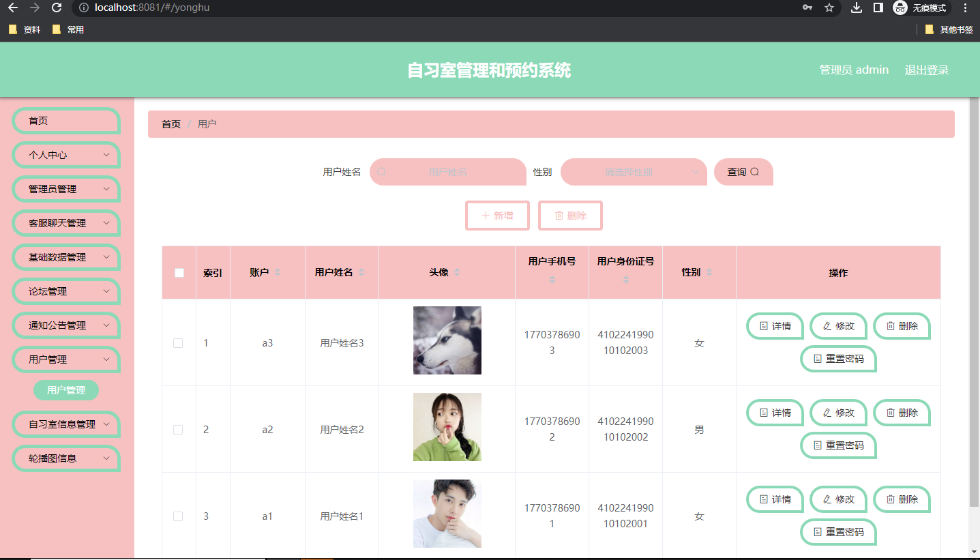
Task: Click the 无痕模式 incognito indicator
Action: 921,8
